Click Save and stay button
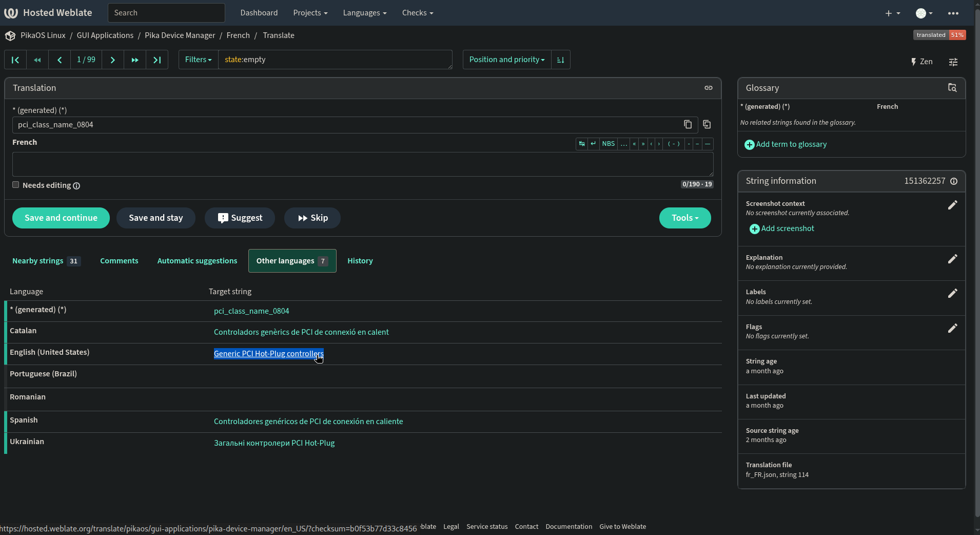Viewport: 980px width, 535px height. (x=156, y=218)
